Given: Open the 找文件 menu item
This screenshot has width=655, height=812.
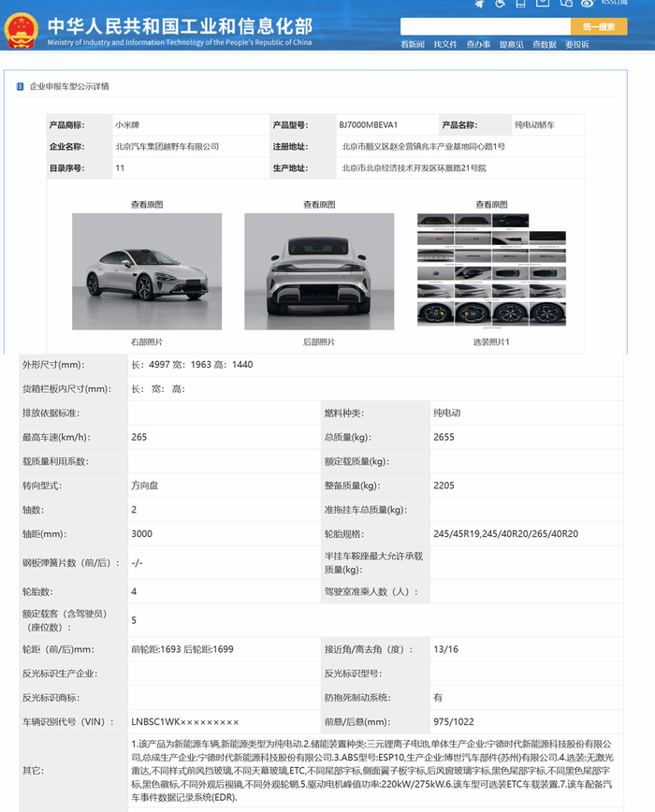Looking at the screenshot, I should coord(445,45).
